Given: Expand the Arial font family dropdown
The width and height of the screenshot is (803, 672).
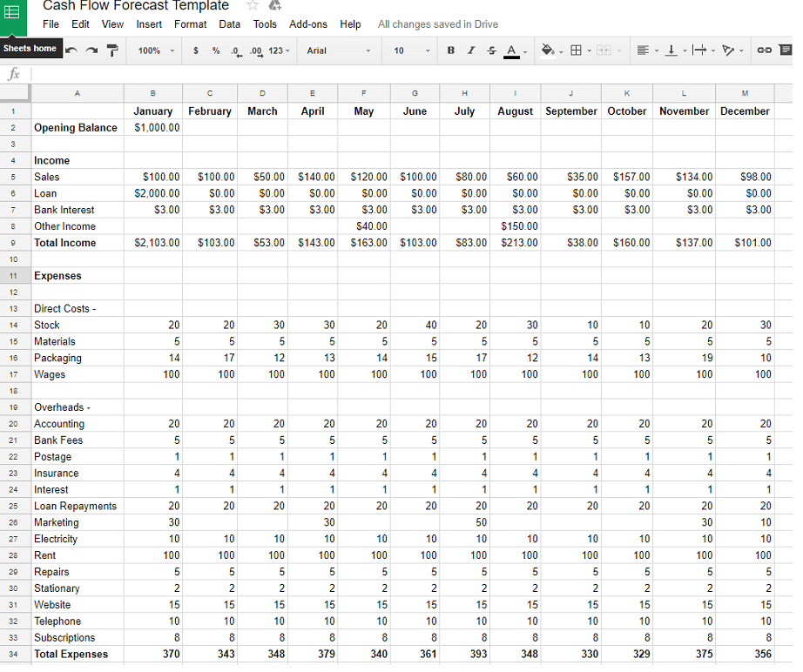Looking at the screenshot, I should pos(338,51).
